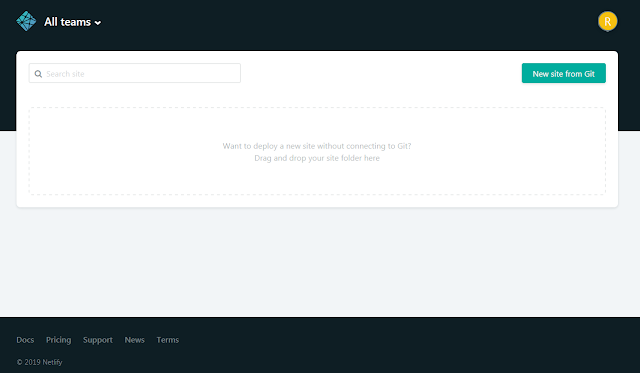Click the © 2019 Netlify text
Image resolution: width=640 pixels, height=373 pixels.
point(40,362)
